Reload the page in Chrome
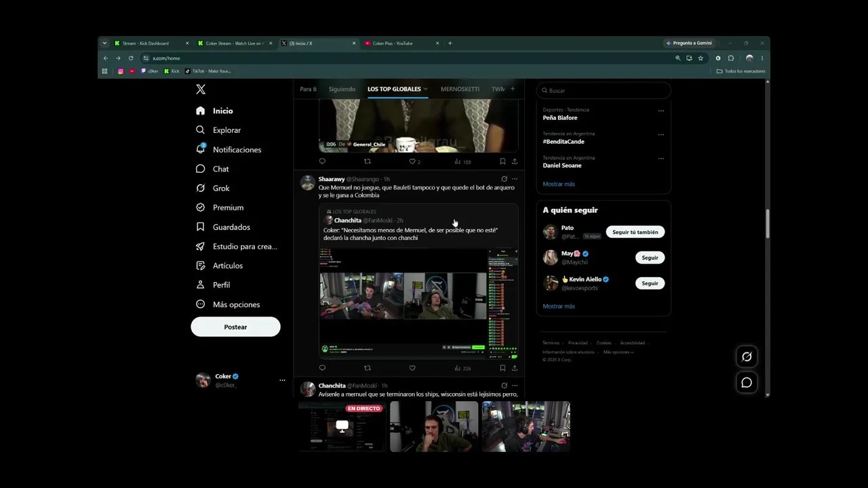This screenshot has width=868, height=488. point(131,58)
